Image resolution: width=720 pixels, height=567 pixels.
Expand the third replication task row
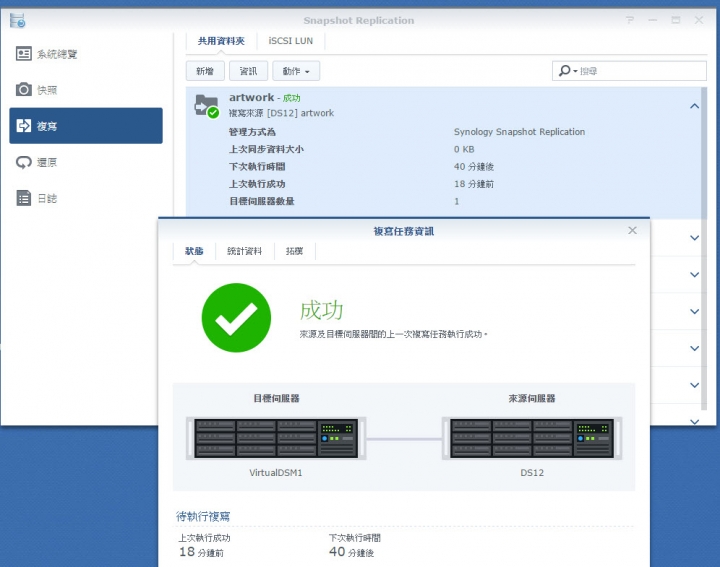(695, 275)
